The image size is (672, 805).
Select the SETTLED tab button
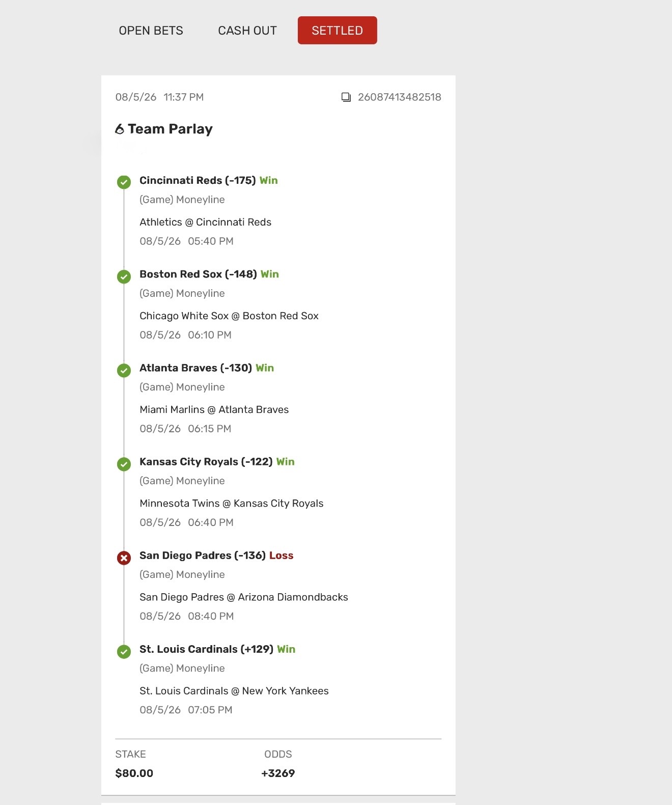337,31
